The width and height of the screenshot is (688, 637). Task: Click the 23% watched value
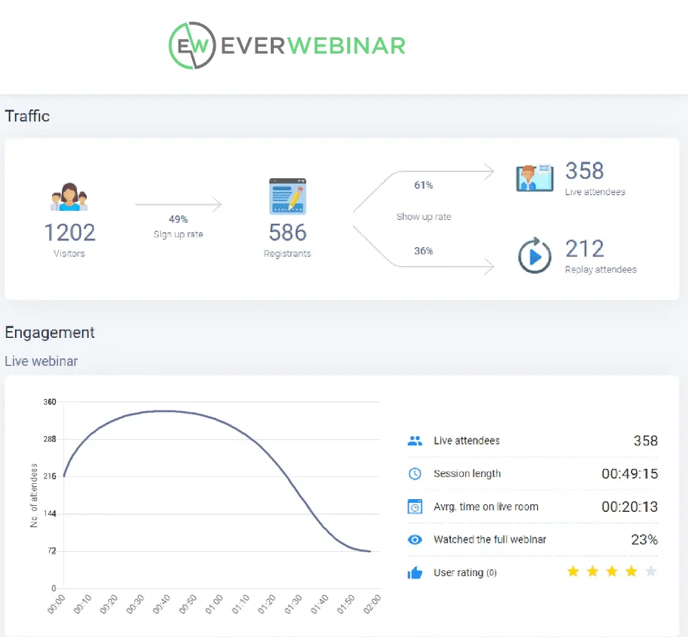pyautogui.click(x=644, y=540)
